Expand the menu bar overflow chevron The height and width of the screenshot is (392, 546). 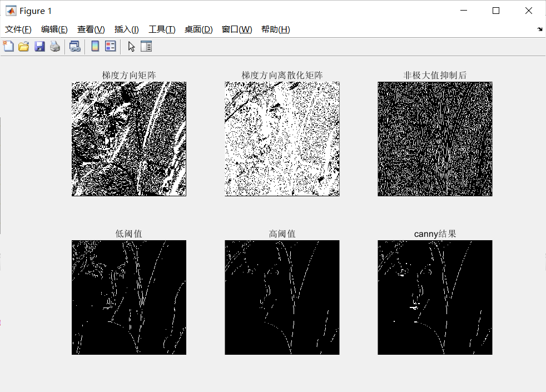coord(539,29)
